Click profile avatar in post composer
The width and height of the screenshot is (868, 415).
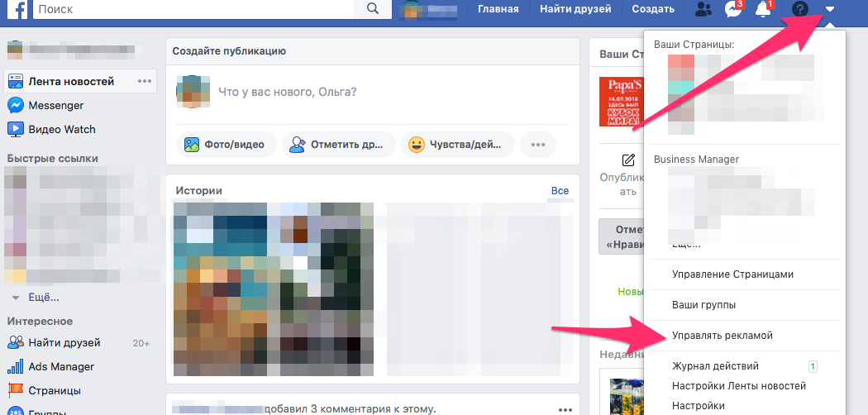click(x=193, y=91)
